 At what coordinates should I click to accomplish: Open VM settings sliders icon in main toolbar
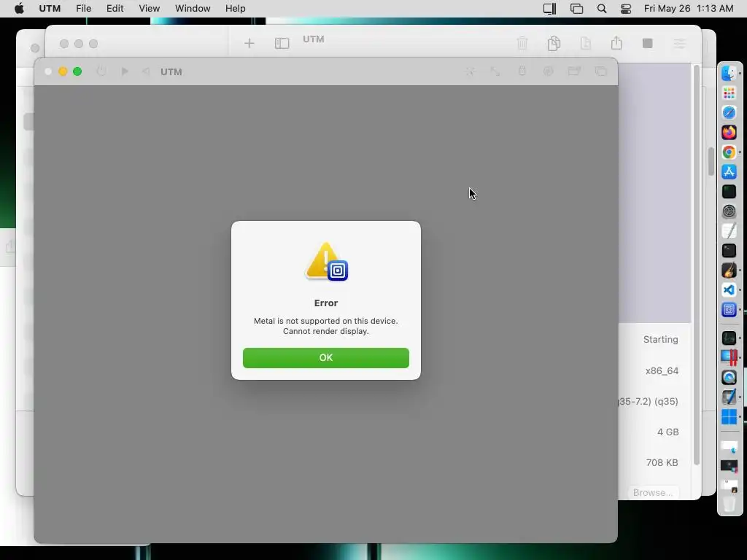coord(679,43)
